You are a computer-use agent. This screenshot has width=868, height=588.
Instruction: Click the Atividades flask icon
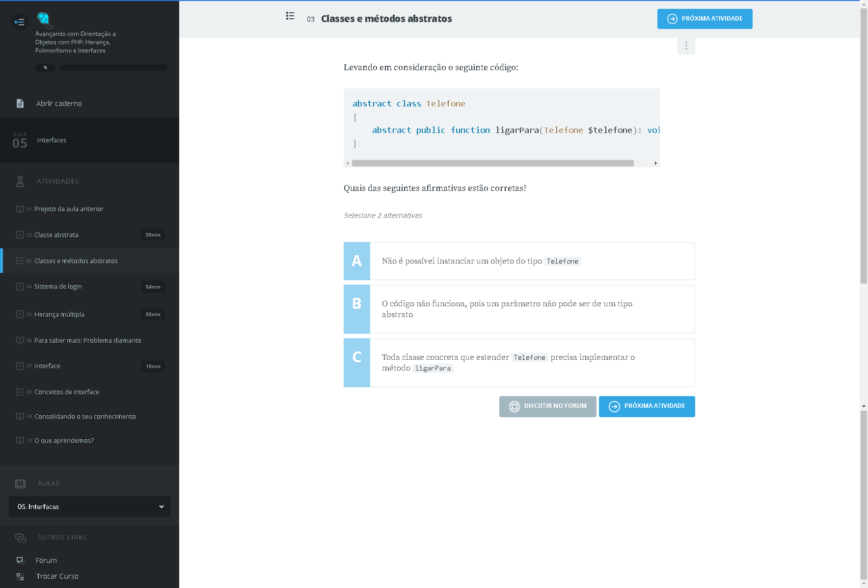20,182
